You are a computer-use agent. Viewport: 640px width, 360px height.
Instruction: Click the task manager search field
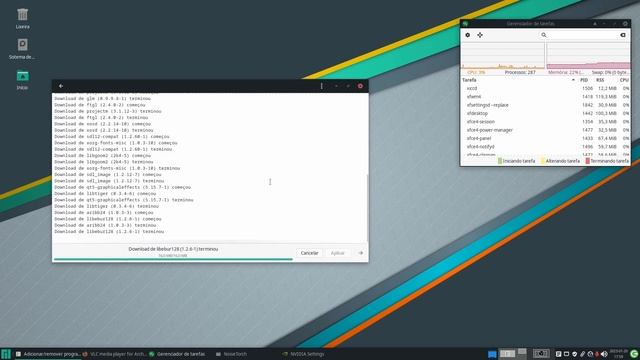pos(584,35)
